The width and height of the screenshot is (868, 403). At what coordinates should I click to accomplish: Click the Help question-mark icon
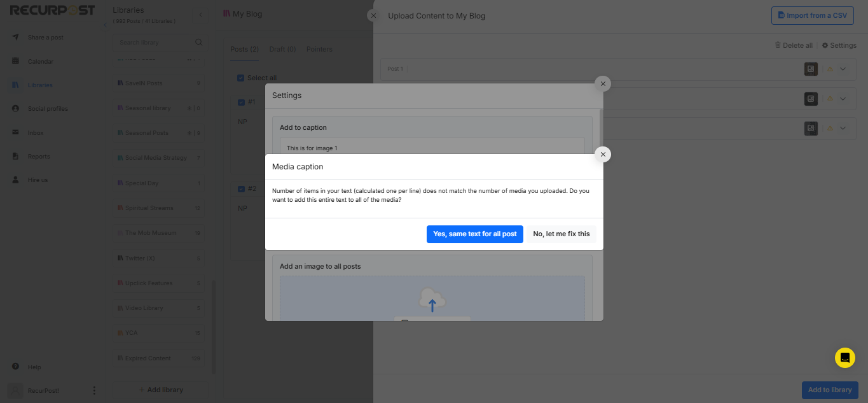pos(15,367)
